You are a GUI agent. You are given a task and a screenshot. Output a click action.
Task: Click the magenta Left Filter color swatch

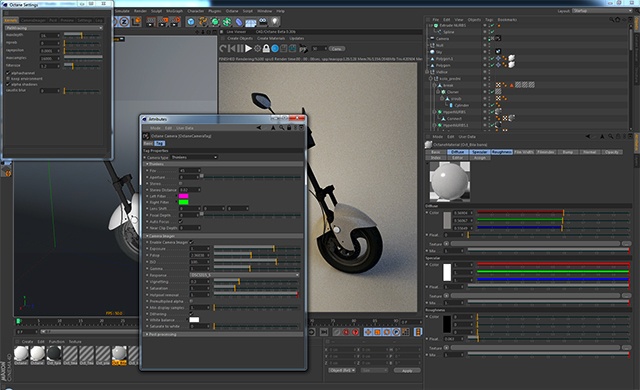click(184, 196)
